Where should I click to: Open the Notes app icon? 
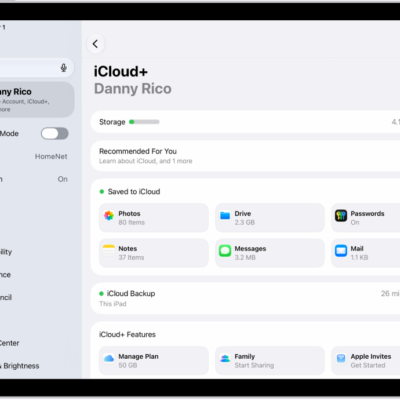109,250
